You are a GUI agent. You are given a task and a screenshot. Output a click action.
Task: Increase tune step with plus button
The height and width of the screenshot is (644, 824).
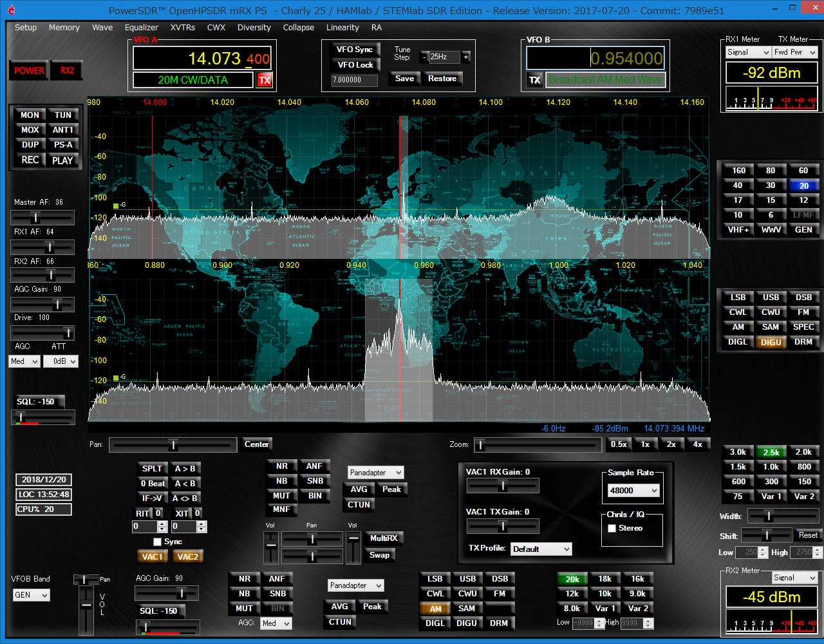[466, 57]
